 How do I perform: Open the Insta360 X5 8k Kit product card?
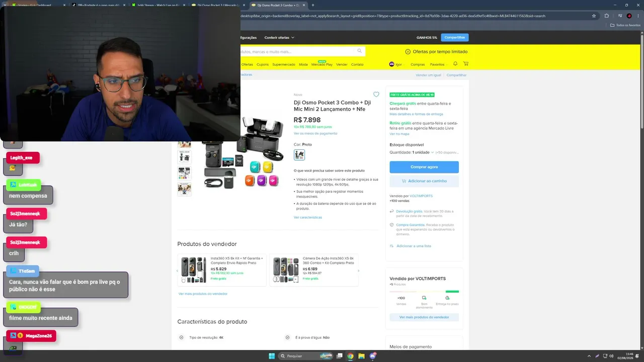pos(222,270)
